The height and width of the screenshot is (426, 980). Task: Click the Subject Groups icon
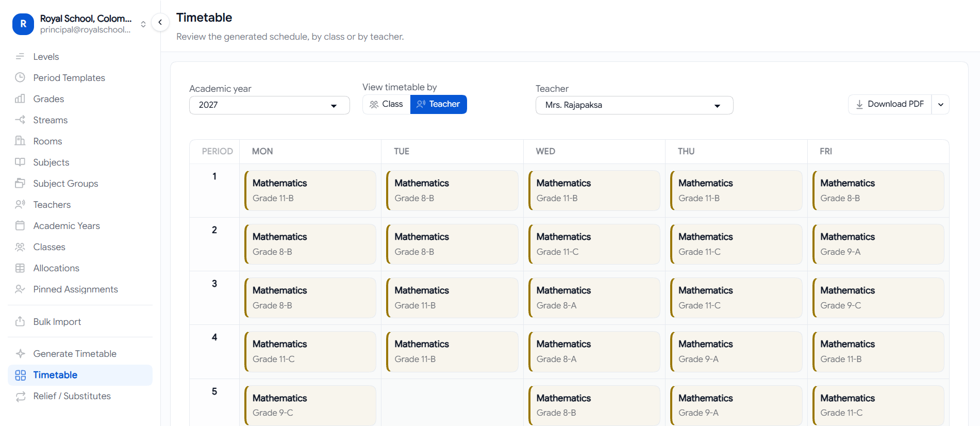(x=20, y=183)
